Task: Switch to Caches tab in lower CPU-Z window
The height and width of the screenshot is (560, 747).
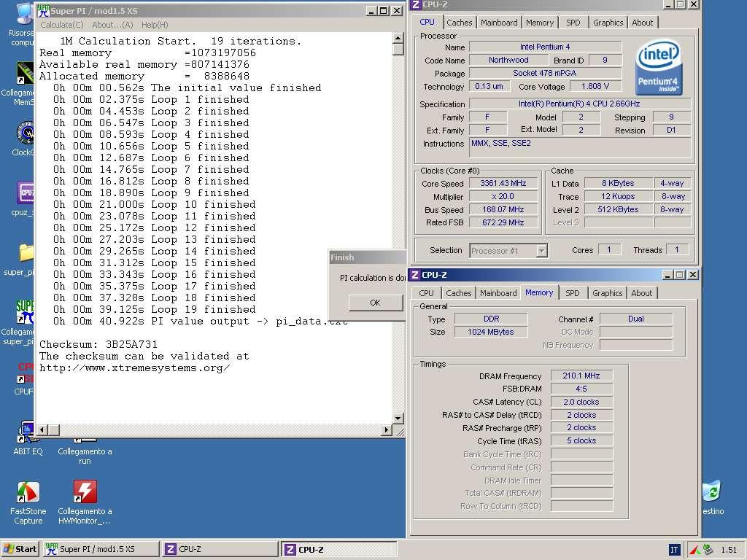Action: coord(458,293)
